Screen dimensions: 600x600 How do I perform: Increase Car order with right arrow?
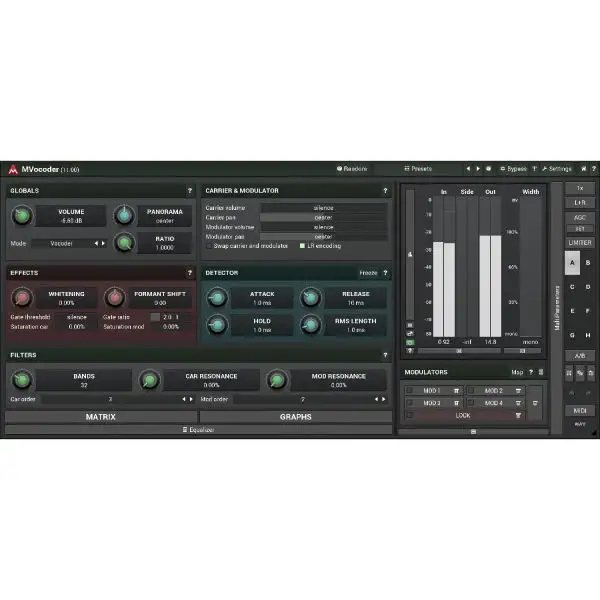(x=191, y=399)
